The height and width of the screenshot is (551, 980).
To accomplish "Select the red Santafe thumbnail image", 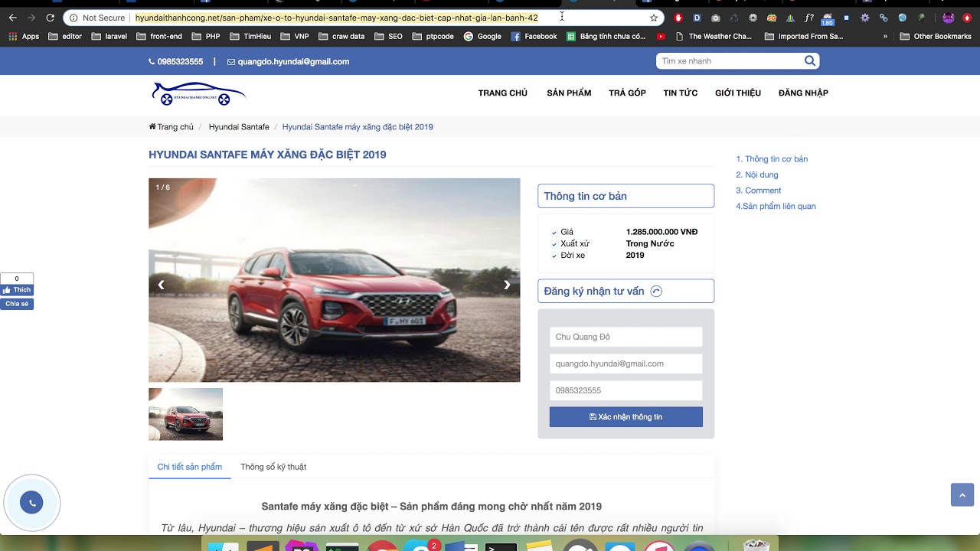I will point(185,414).
